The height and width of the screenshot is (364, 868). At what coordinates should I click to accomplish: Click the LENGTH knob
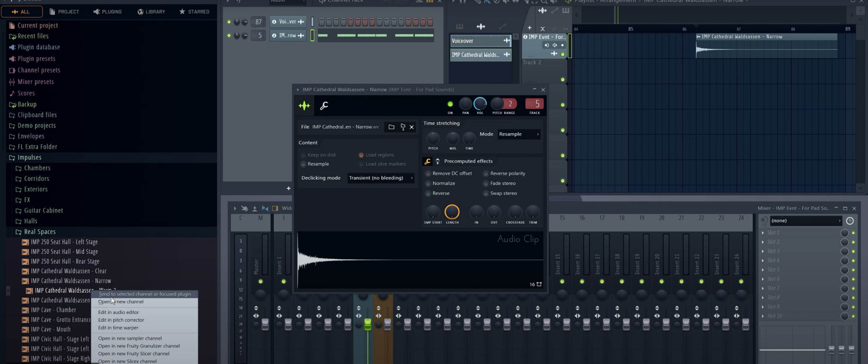(452, 212)
